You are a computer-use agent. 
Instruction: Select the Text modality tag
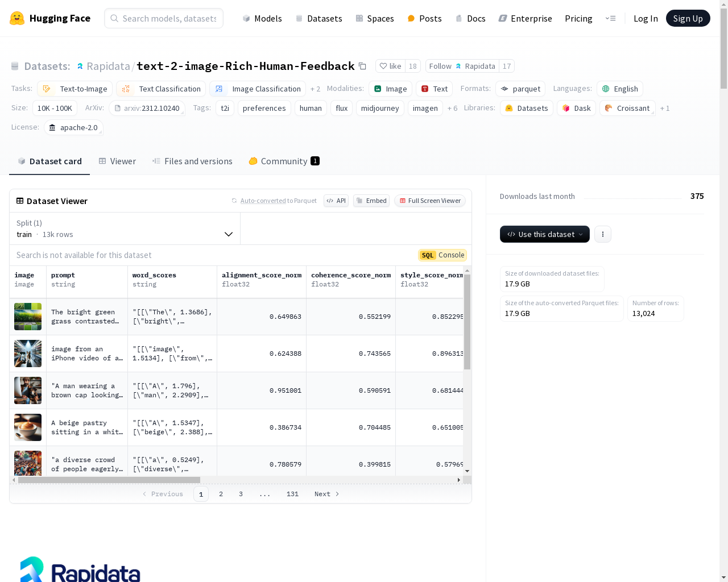[x=435, y=89]
